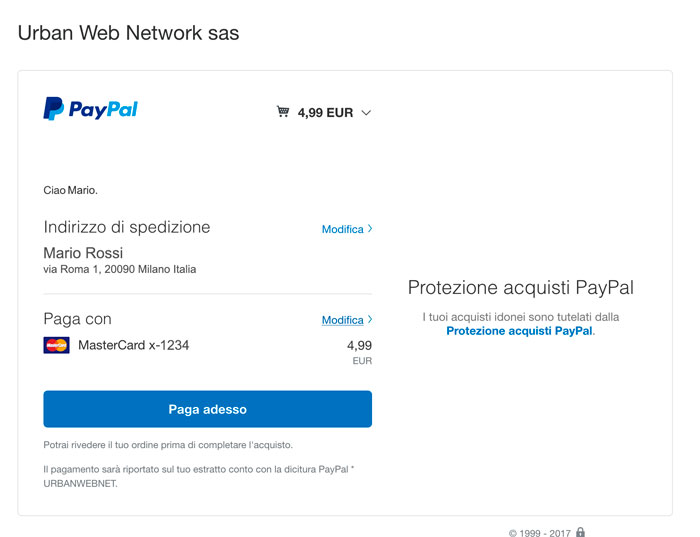700x537 pixels.
Task: Click the padlock icon beside the copyright
Action: [580, 532]
